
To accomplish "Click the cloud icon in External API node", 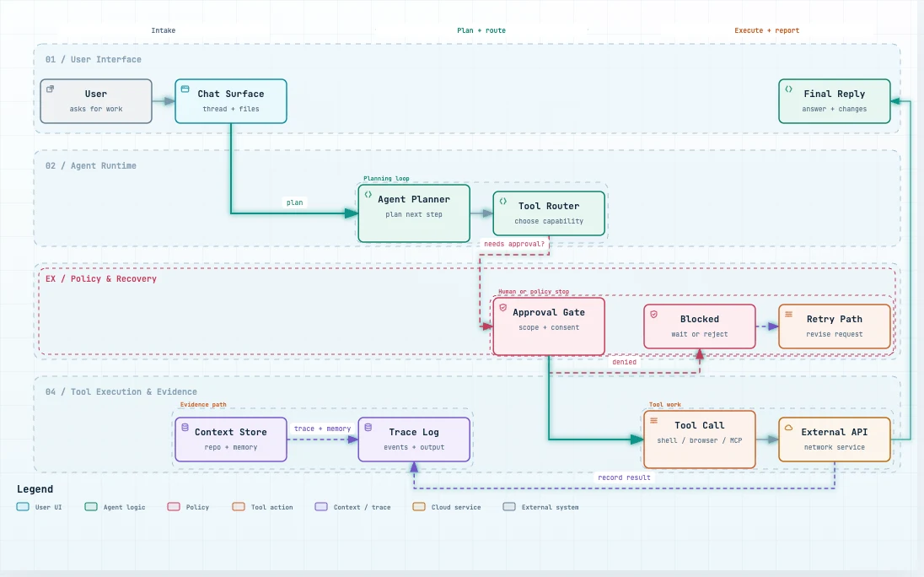I will 788,428.
